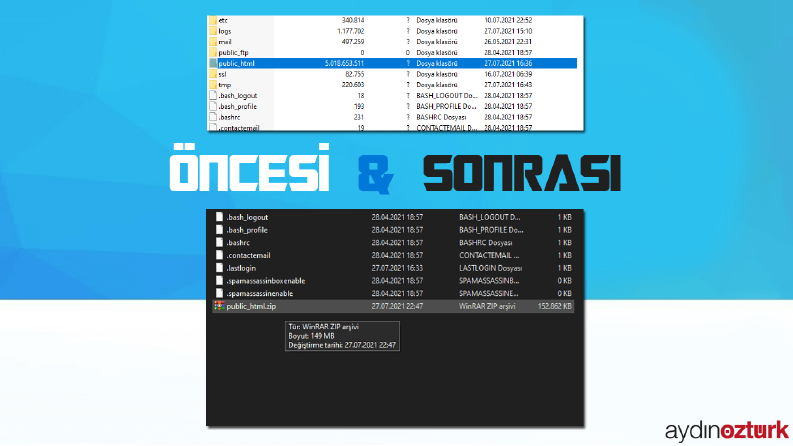This screenshot has width=793, height=446.
Task: Click the size value 5.018.653.511
Action: (x=344, y=63)
